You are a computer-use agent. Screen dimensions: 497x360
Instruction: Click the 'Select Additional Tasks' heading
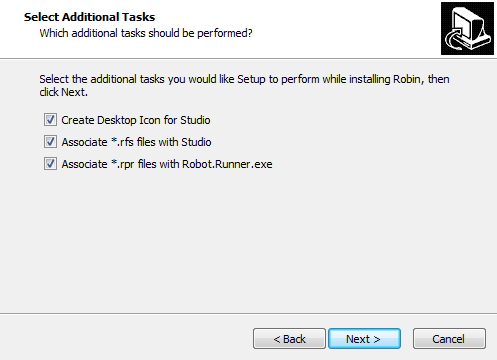coord(89,17)
